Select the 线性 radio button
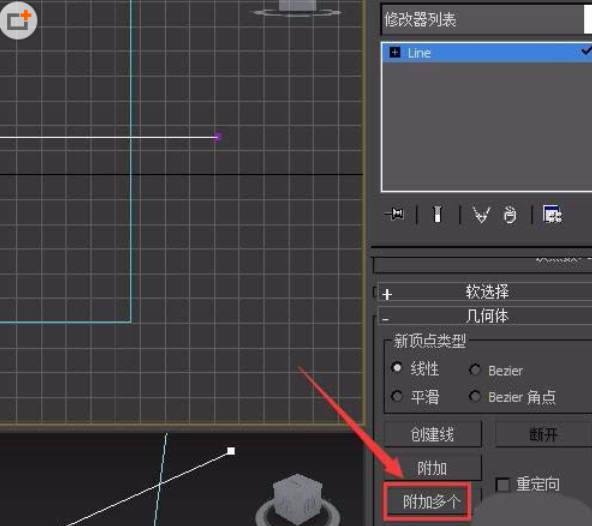The width and height of the screenshot is (592, 526). point(397,367)
